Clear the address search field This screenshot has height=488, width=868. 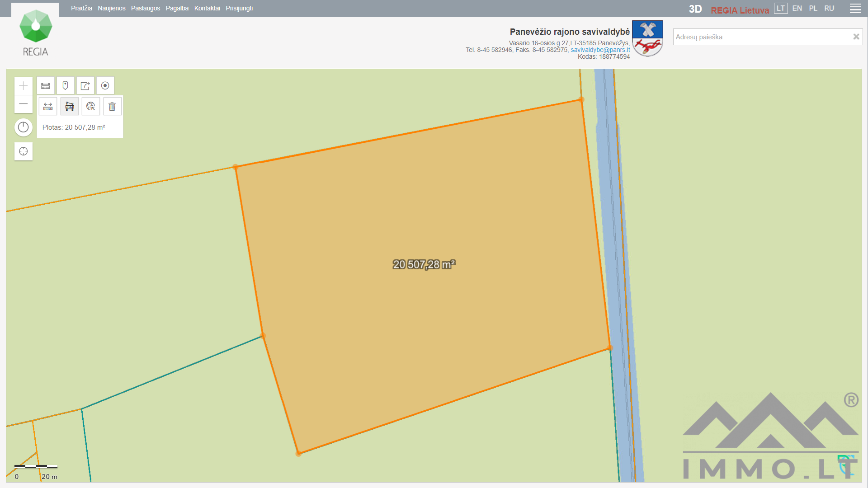pyautogui.click(x=856, y=37)
